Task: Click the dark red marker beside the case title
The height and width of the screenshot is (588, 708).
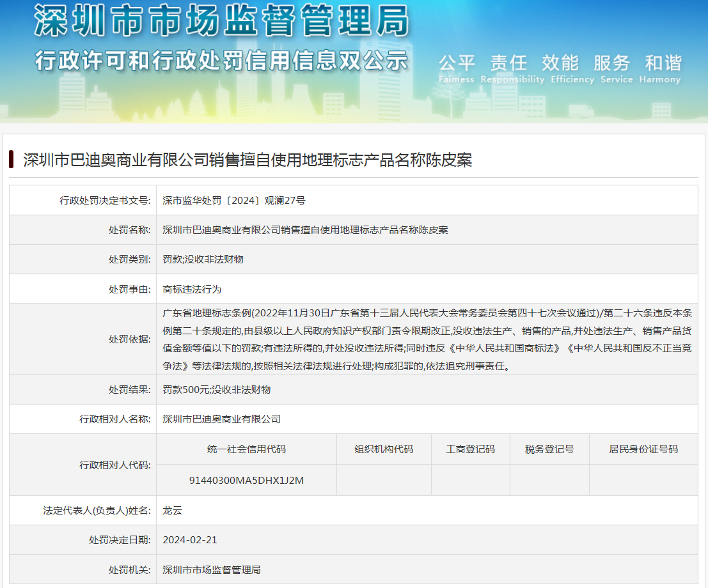Action: tap(12, 160)
